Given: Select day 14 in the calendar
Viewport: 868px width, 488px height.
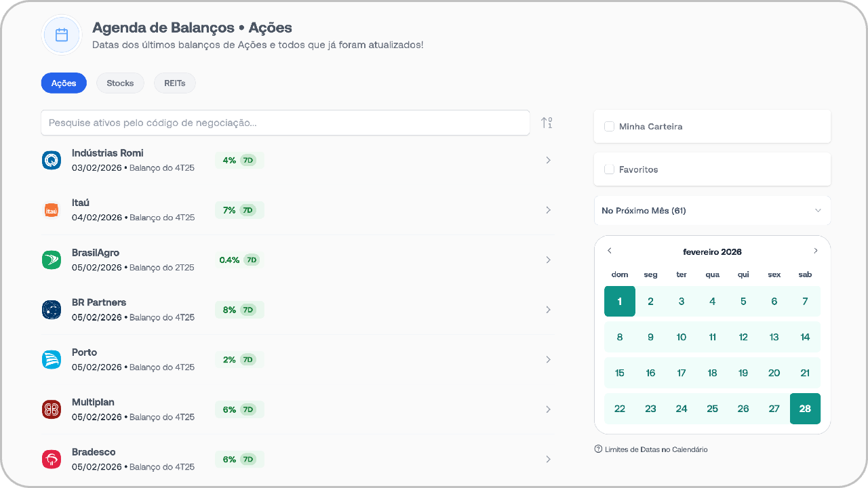Looking at the screenshot, I should pos(805,337).
